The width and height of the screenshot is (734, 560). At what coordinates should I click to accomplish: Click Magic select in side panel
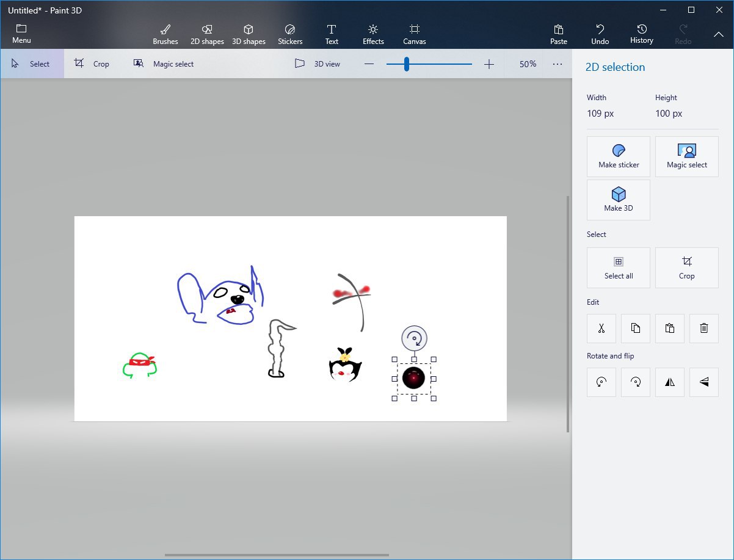point(687,157)
